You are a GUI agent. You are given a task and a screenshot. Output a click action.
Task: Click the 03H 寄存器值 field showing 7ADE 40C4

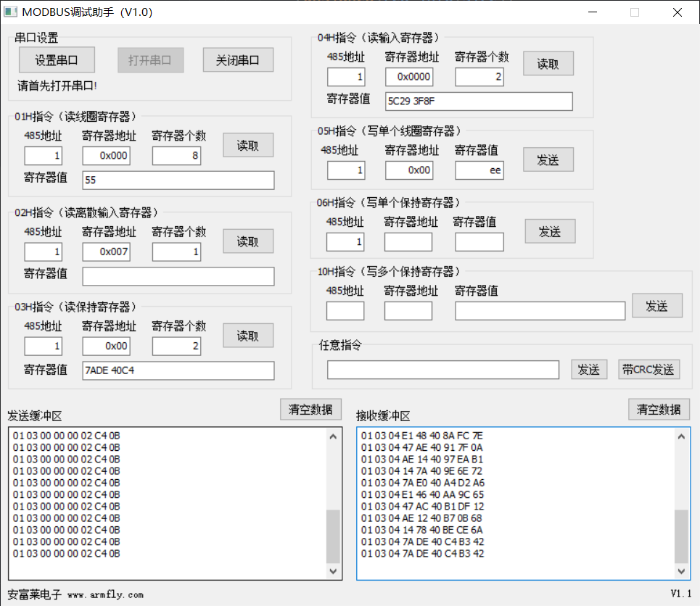pyautogui.click(x=178, y=370)
